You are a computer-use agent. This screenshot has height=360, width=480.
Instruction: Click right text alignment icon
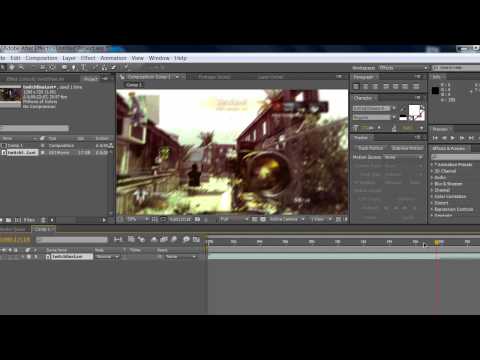pyautogui.click(x=375, y=87)
